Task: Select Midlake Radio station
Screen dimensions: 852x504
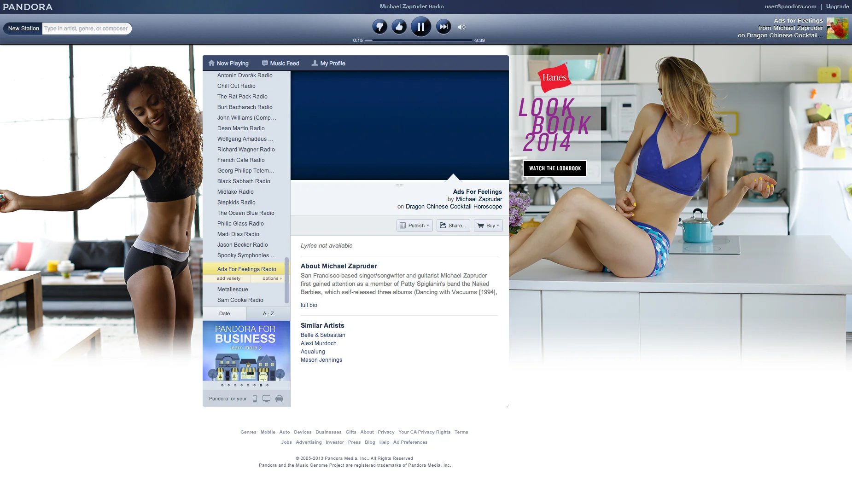Action: 235,192
